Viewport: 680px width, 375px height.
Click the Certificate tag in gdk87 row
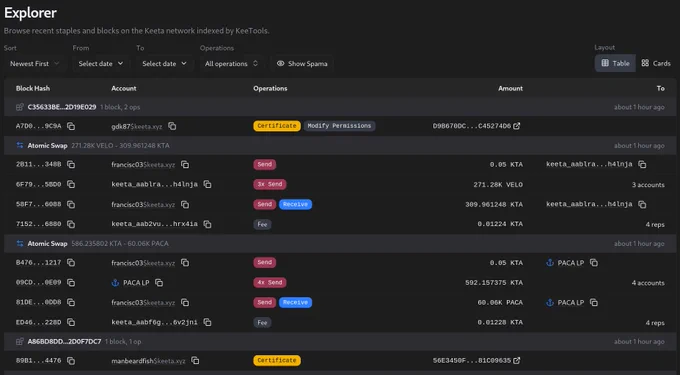[277, 126]
